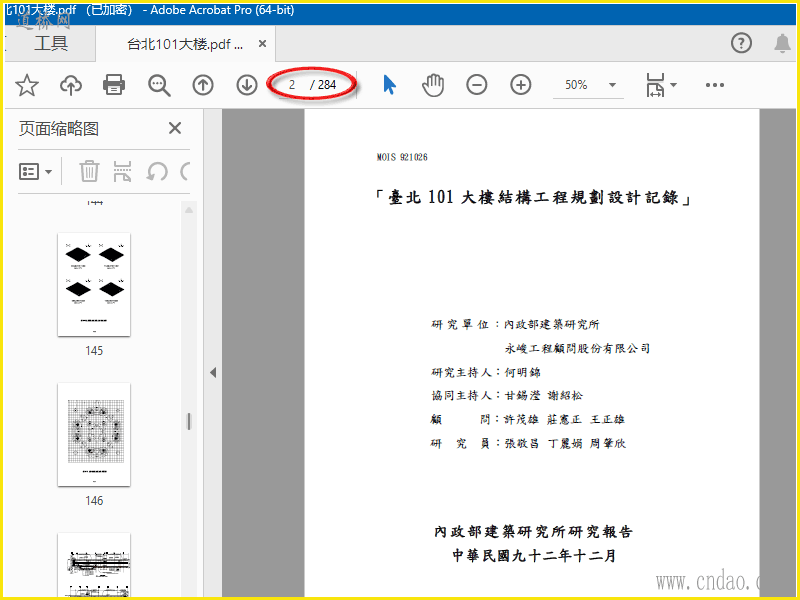Print the document with printer icon
Screen dimensions: 800x600
click(x=114, y=85)
